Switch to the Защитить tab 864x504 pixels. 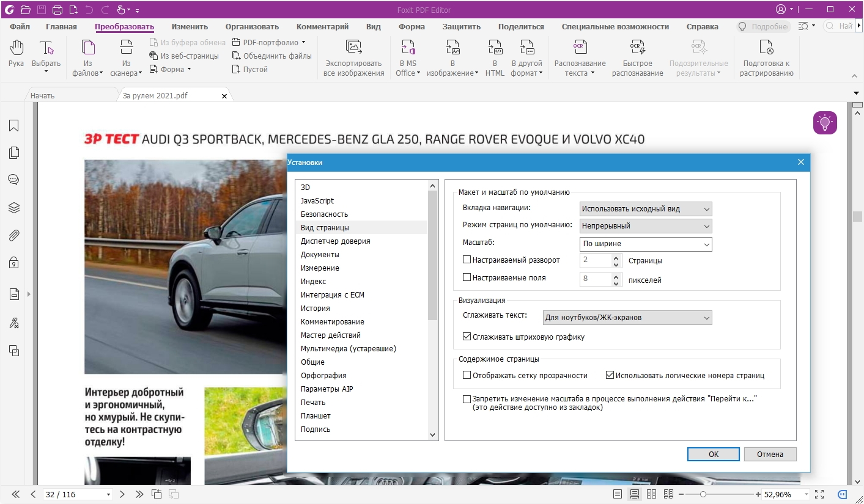462,26
